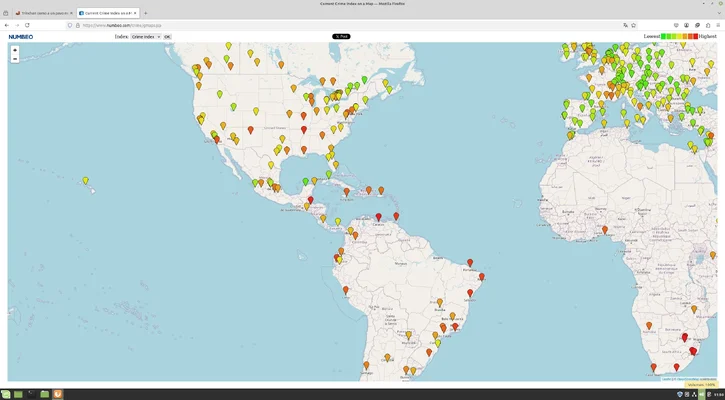The image size is (725, 400).
Task: Open the Firefox account icon
Action: tap(687, 25)
